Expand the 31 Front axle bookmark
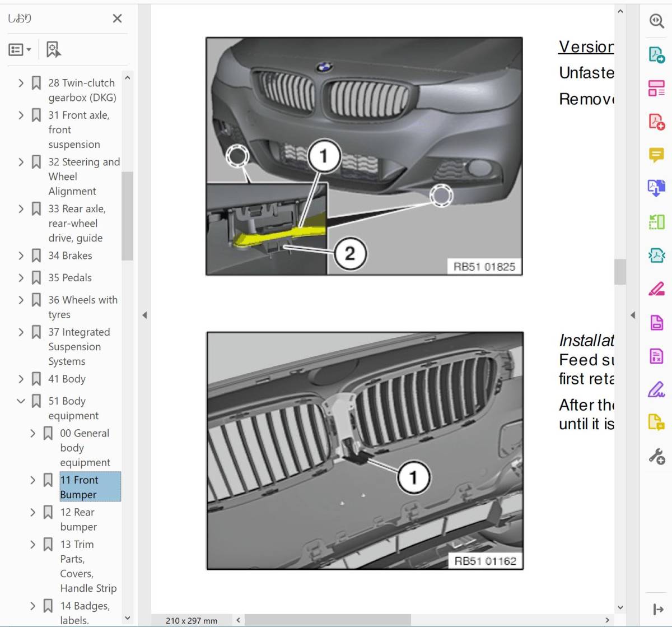 coord(21,115)
